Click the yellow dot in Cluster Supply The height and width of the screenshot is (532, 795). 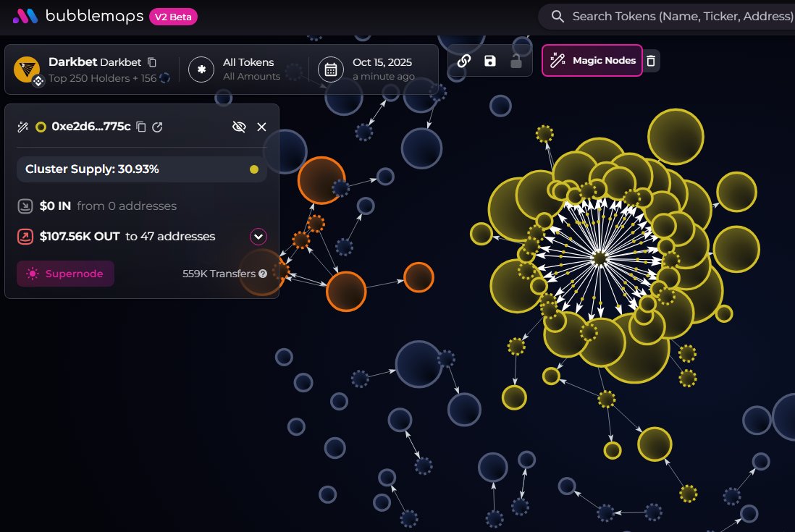pos(253,169)
